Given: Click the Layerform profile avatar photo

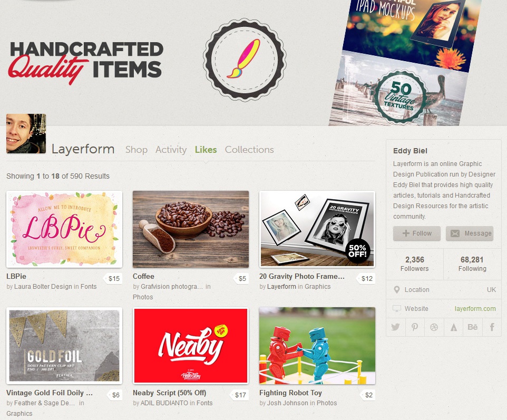Looking at the screenshot, I should tap(26, 133).
